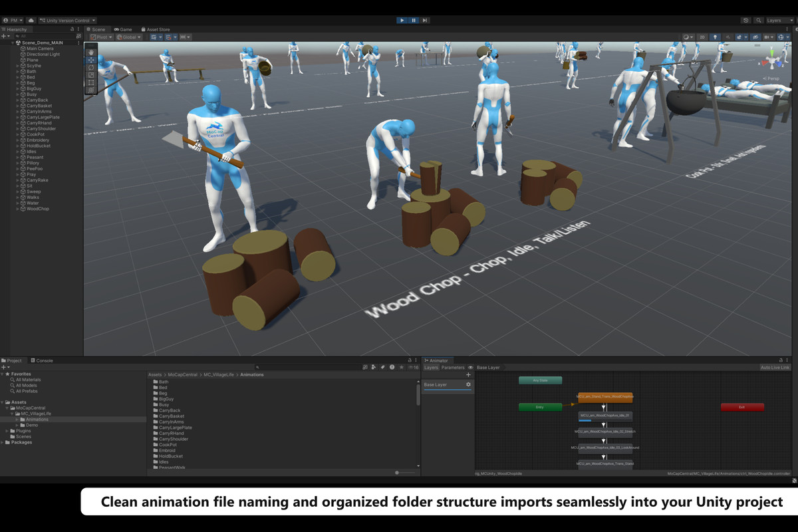Screen dimensions: 798x532
Task: Click the search icon in the Hierarchy panel
Action: point(18,35)
